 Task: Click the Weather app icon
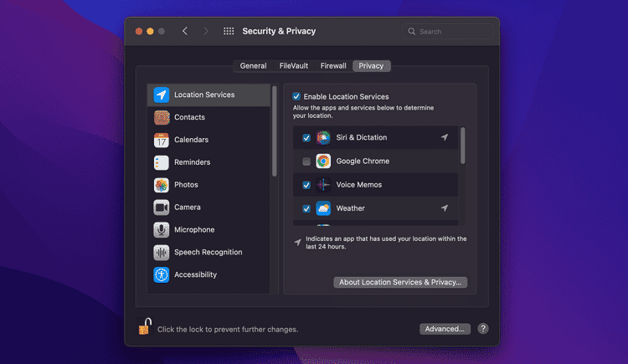point(323,208)
